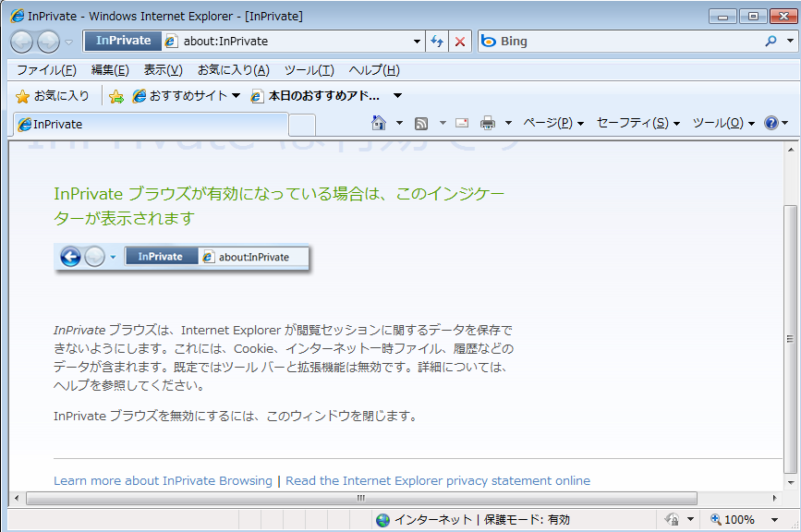Click the 100% zoom level button
The width and height of the screenshot is (801, 532).
[x=733, y=520]
